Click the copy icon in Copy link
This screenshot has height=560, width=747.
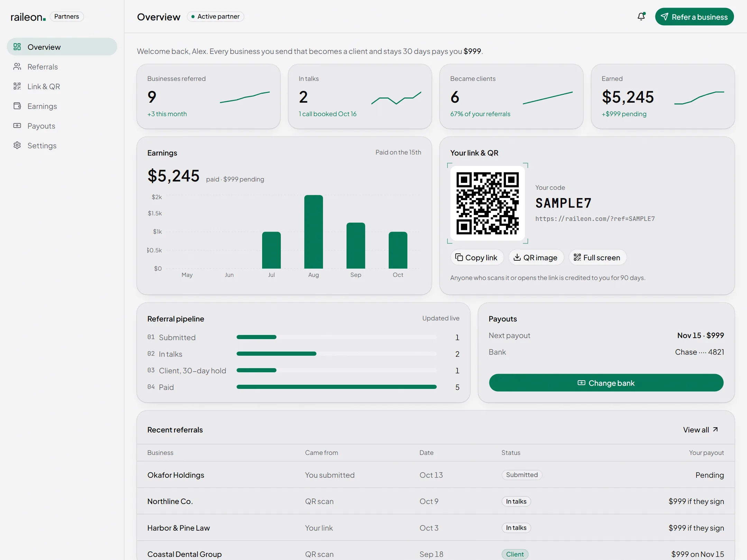click(459, 257)
